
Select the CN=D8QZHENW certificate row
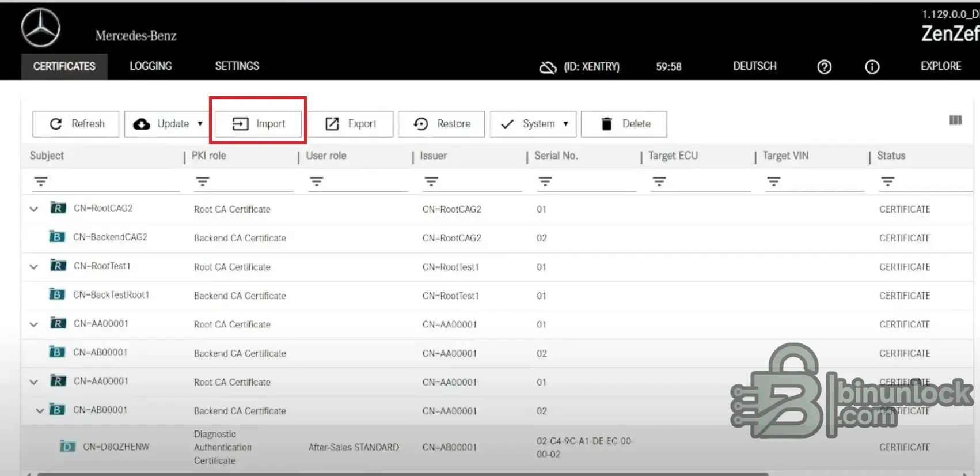click(116, 447)
